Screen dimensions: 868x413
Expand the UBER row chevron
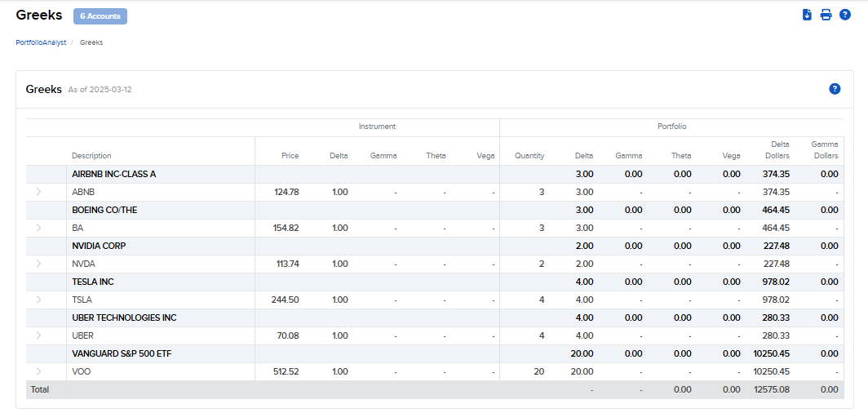click(x=38, y=335)
